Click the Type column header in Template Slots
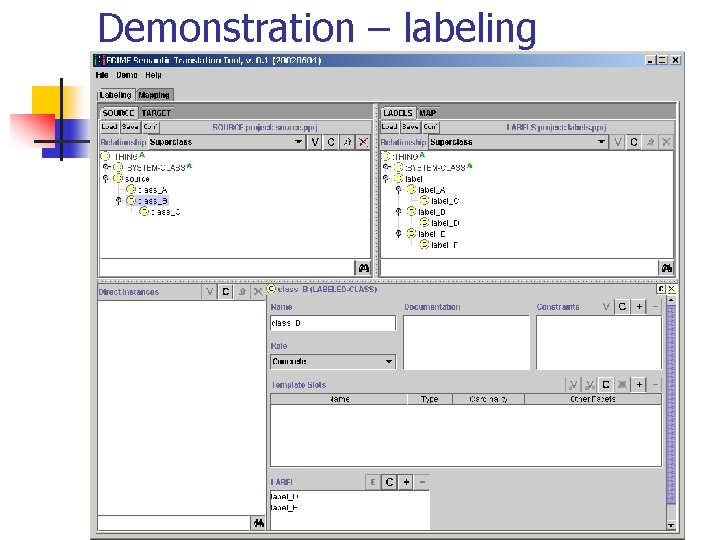Viewport: 720px width, 540px height. point(429,399)
